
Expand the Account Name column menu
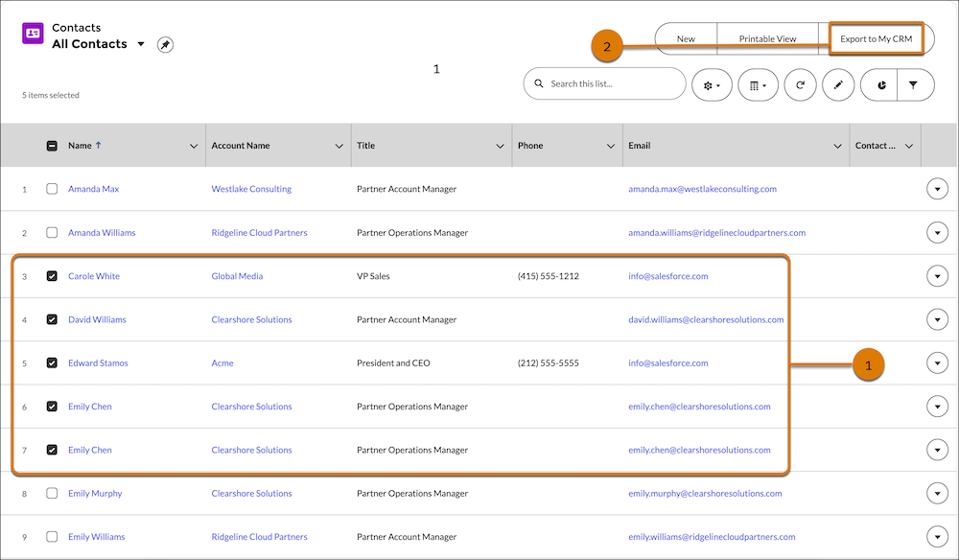click(339, 146)
